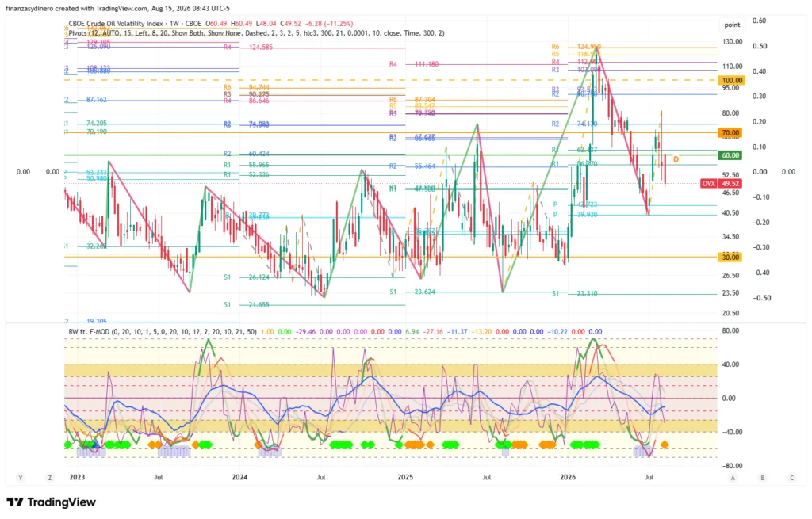Click the S1 23.310 pivot label
Screen dimensions: 812x519
pyautogui.click(x=574, y=293)
